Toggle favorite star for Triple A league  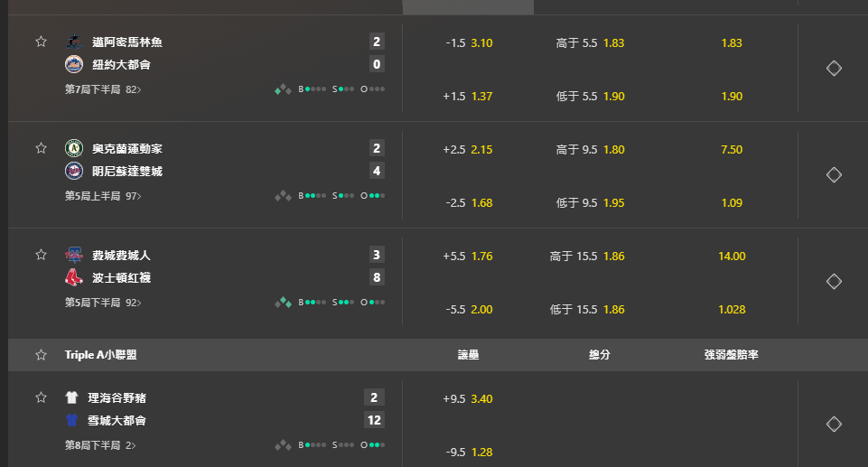tap(41, 355)
